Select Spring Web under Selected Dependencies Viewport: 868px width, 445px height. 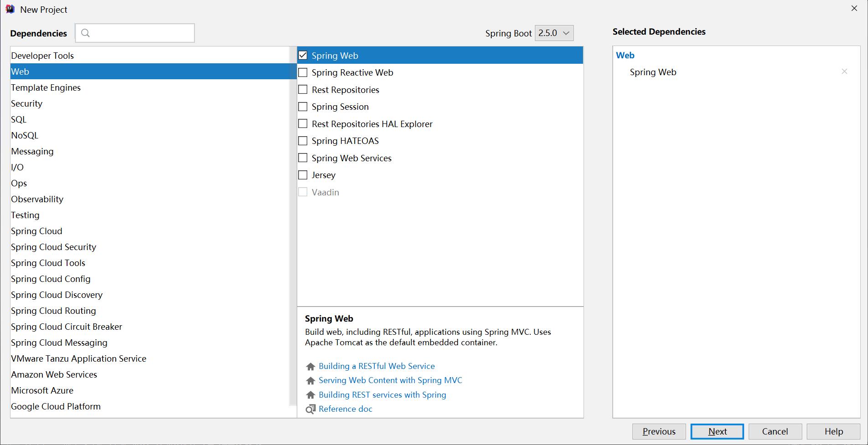(x=653, y=72)
